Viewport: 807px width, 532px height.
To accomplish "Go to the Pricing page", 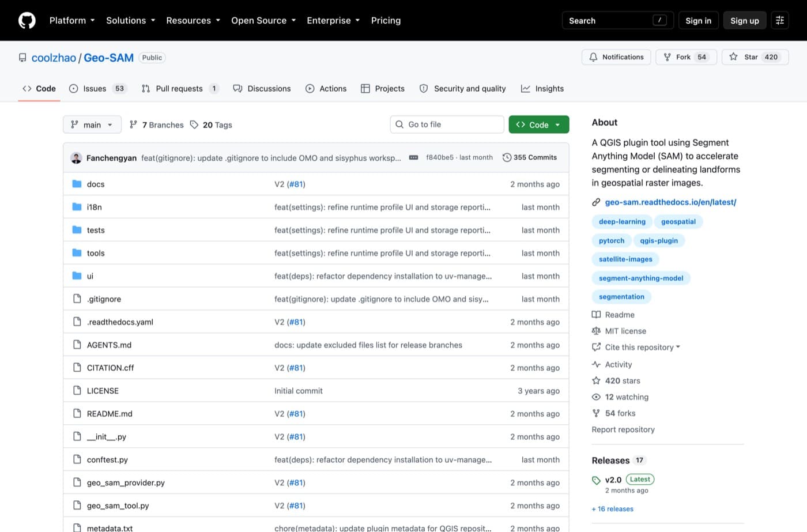I will [386, 20].
